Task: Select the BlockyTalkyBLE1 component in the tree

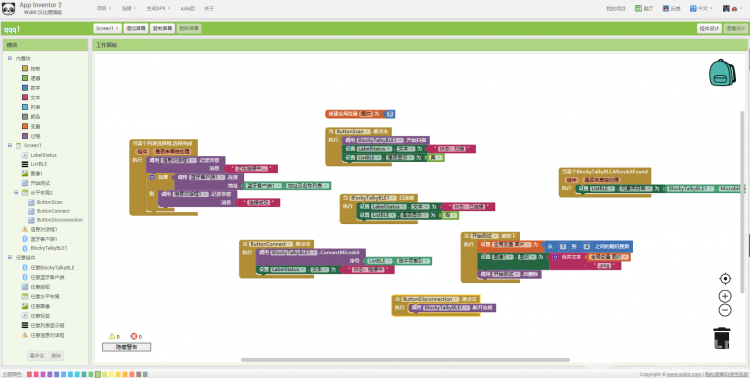Action: click(45, 248)
